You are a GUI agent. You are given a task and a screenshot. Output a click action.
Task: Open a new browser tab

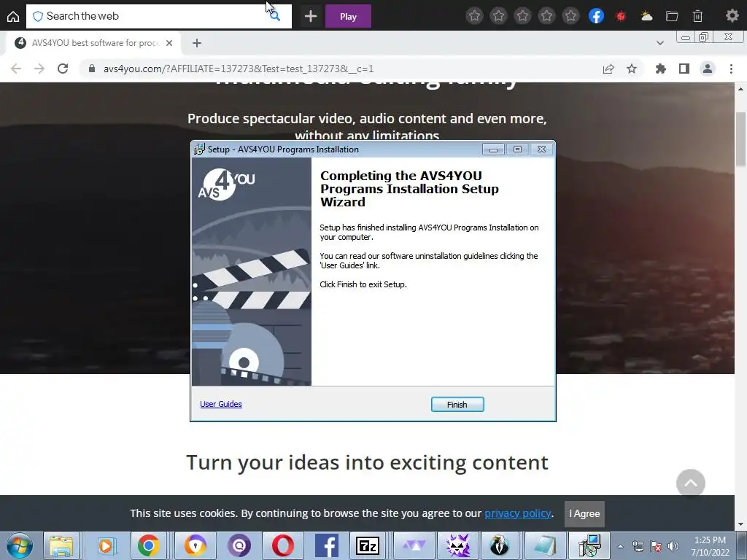click(x=197, y=43)
